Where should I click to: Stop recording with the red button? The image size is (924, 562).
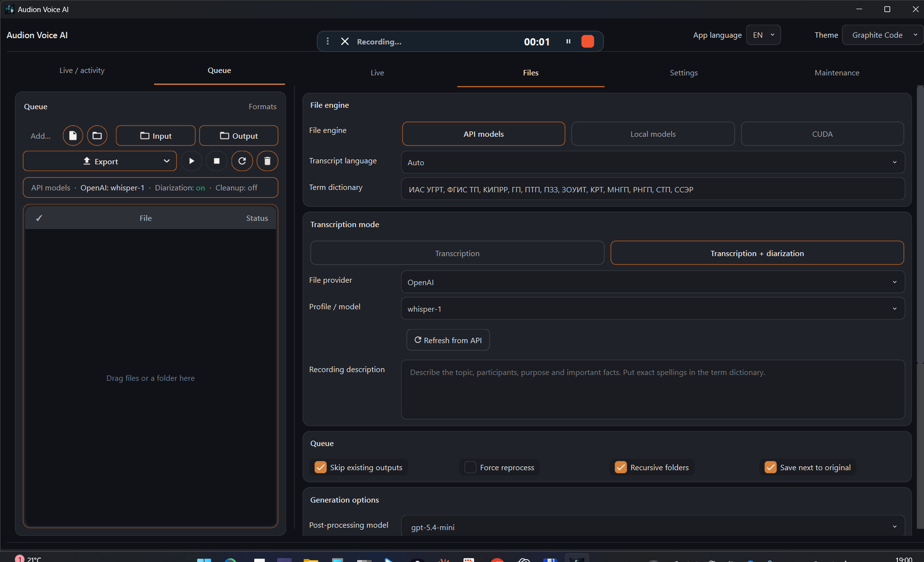pyautogui.click(x=588, y=42)
